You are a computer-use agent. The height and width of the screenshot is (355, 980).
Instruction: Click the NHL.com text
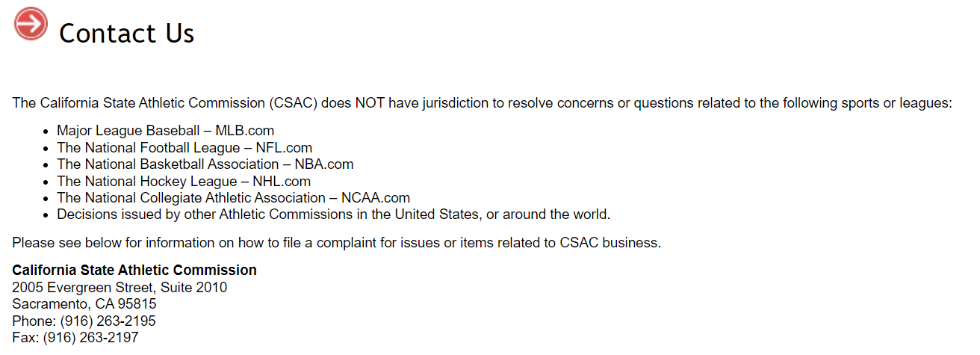pos(282,182)
